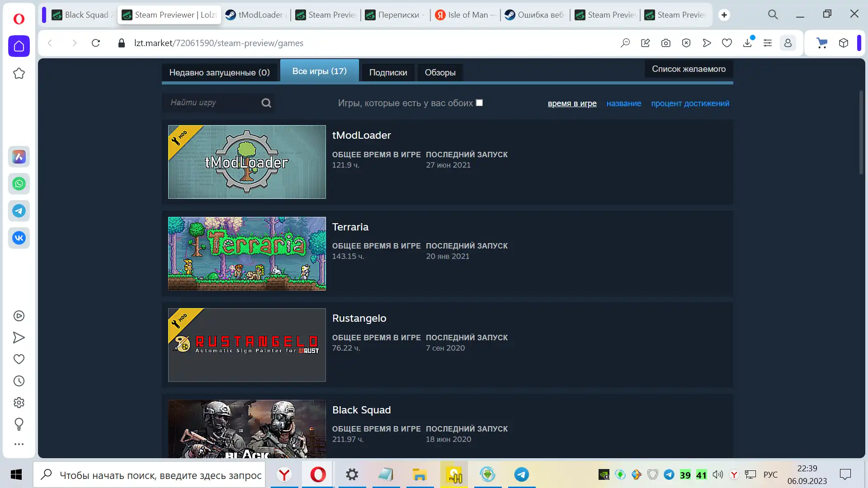Open the Rustangelo game thumbnail

[x=247, y=345]
